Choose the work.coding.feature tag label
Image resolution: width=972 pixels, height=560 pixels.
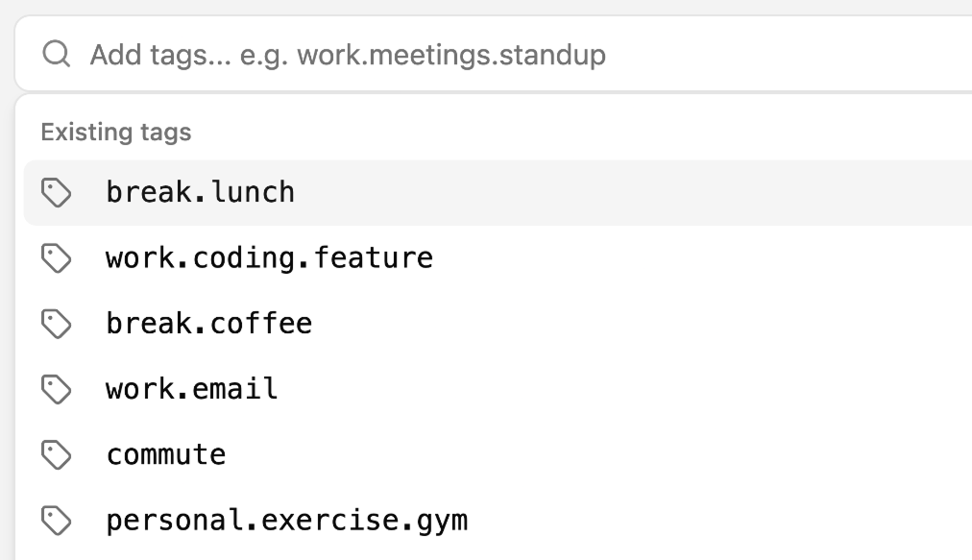point(269,258)
